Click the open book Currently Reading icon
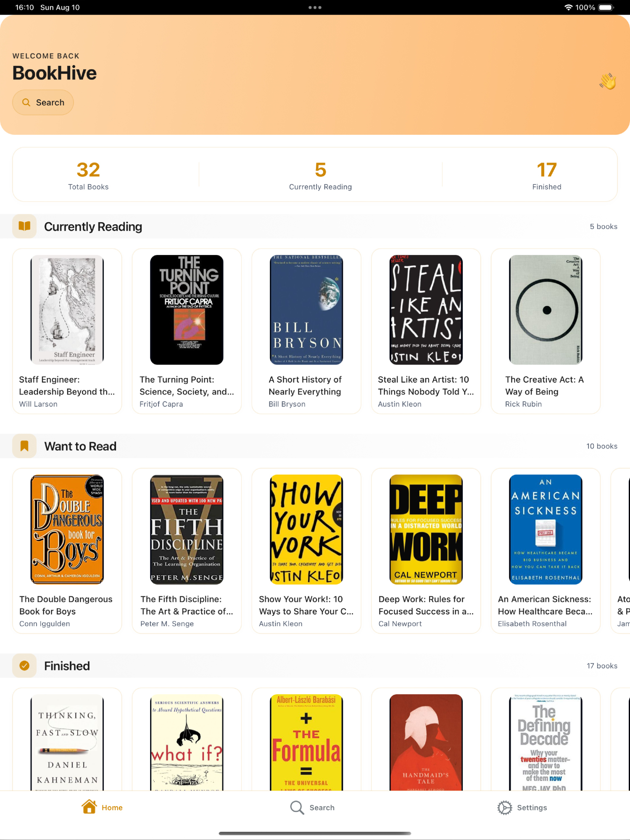This screenshot has height=840, width=630. pos(24,226)
